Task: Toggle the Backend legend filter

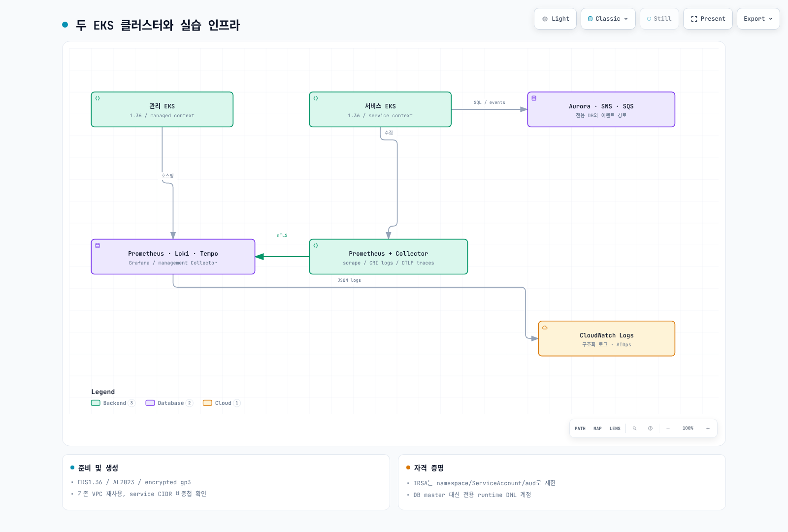Action: click(x=113, y=403)
